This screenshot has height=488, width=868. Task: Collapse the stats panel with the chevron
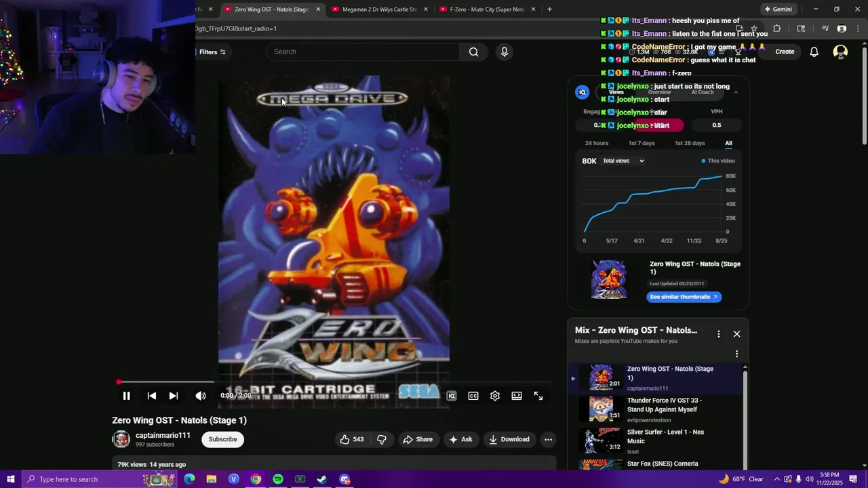tap(736, 92)
